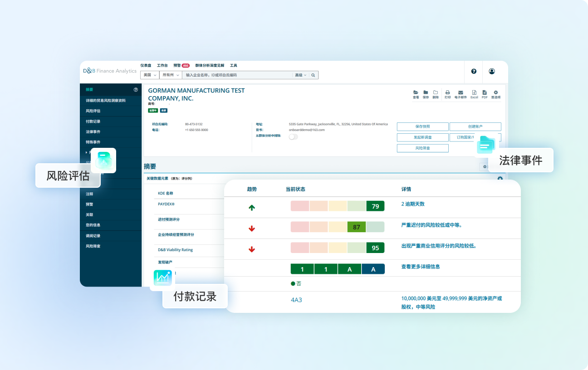Click the 保存 folder icon
This screenshot has width=588, height=370.
pos(426,92)
